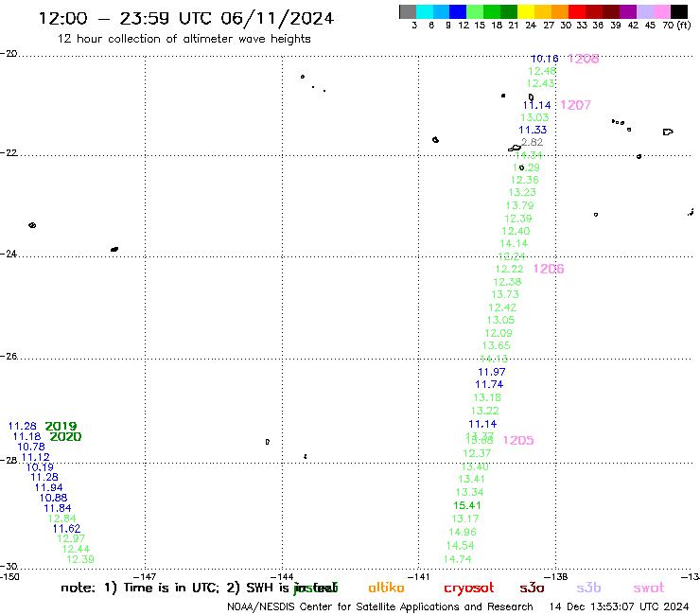This screenshot has width=700, height=615.
Task: Click the green 12.84 reading
Action: 62,518
